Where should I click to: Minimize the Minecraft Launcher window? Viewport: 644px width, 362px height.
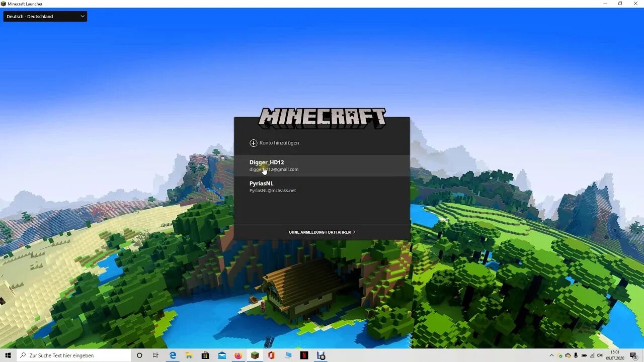605,4
